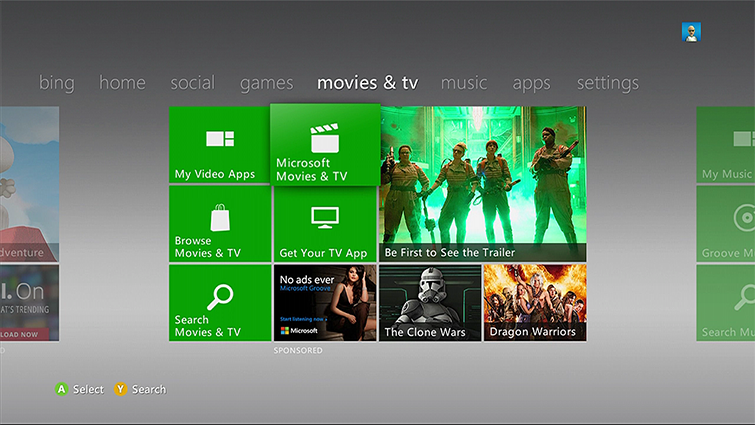Click the Get Your TV App label
The width and height of the screenshot is (755, 425).
pos(323,253)
